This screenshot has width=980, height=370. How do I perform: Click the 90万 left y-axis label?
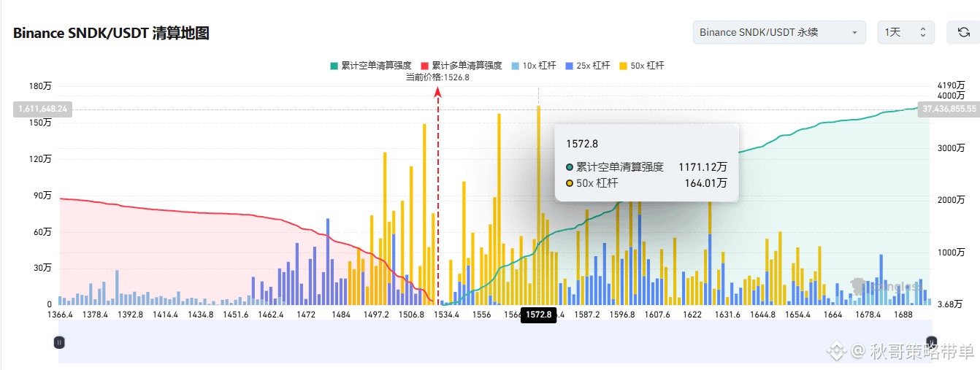tap(42, 196)
